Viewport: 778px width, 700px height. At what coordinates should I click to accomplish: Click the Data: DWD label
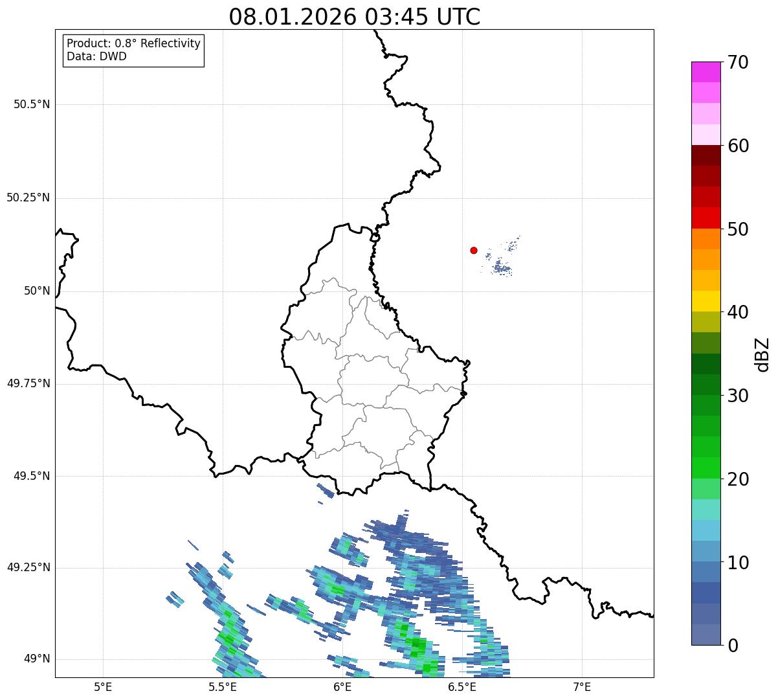96,56
